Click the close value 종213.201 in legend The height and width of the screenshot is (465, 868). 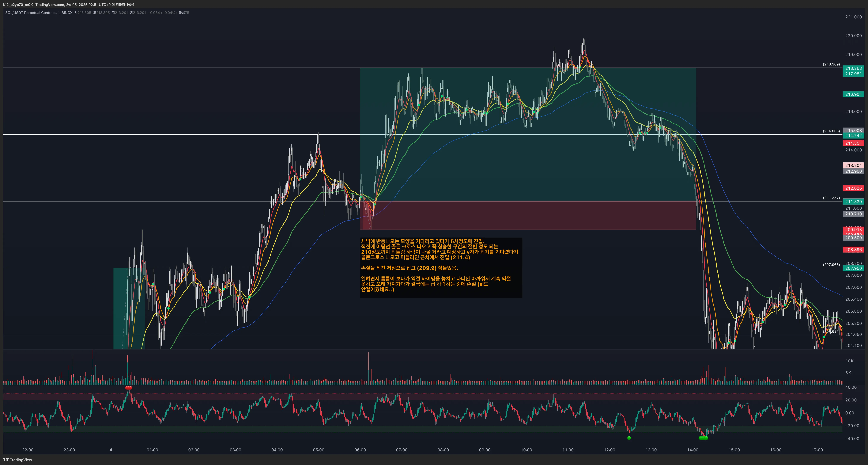click(x=138, y=13)
